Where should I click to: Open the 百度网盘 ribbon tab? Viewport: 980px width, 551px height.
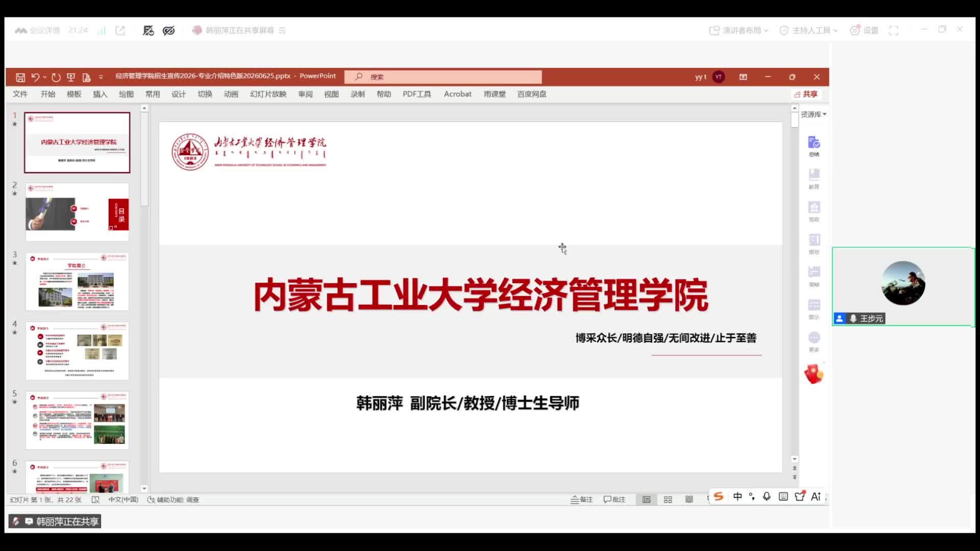click(532, 94)
